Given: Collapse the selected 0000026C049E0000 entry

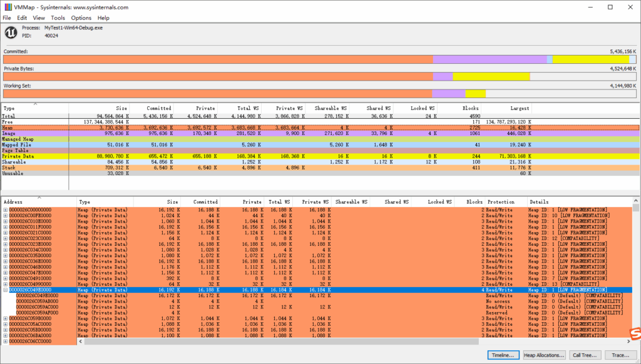Looking at the screenshot, I should (x=4, y=290).
